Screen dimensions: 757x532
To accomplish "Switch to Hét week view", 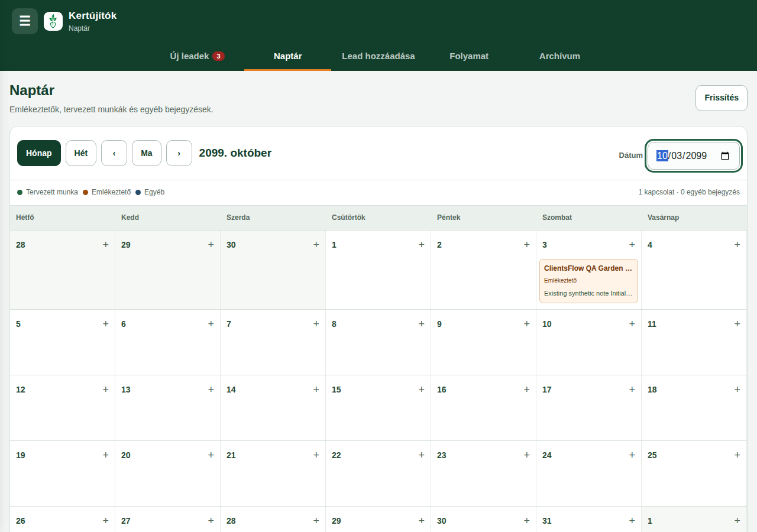I will pos(81,153).
